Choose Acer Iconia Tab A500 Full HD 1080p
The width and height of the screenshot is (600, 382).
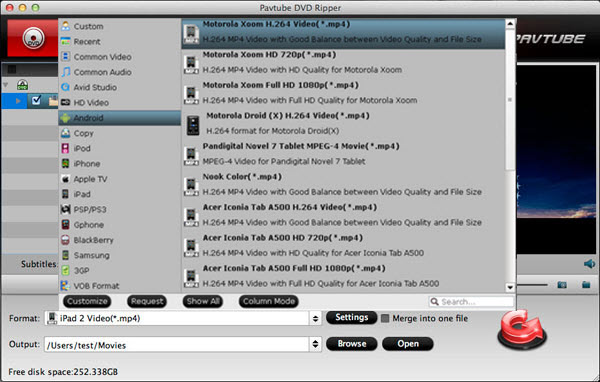tap(343, 278)
